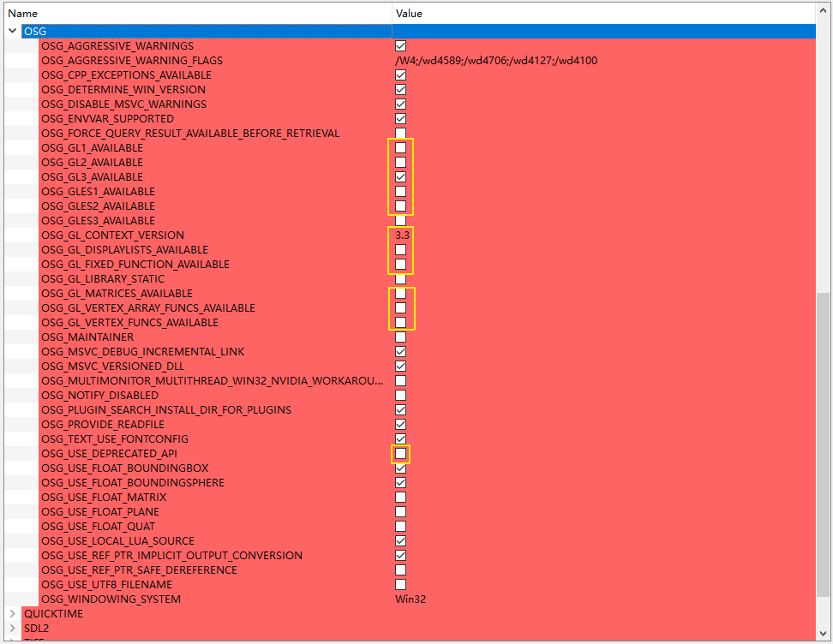This screenshot has height=644, width=833.
Task: Toggle the OSG_USE_DEPRECATED_API checkbox
Action: (x=400, y=454)
